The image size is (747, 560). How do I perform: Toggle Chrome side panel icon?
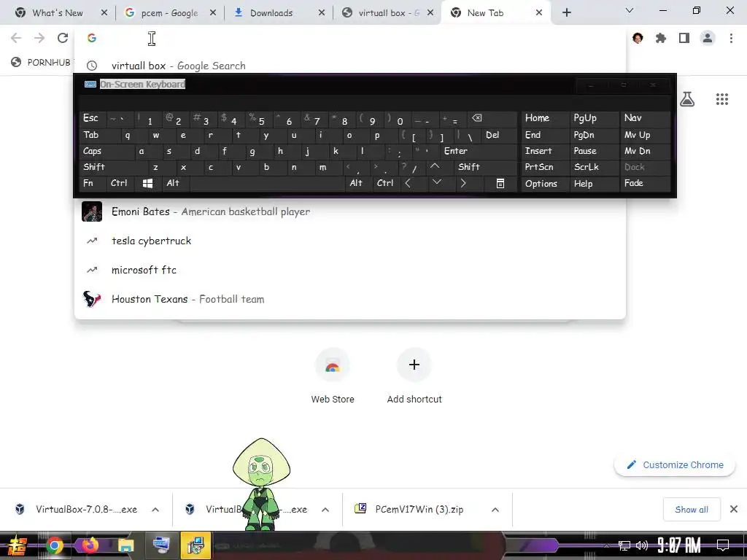pos(684,38)
